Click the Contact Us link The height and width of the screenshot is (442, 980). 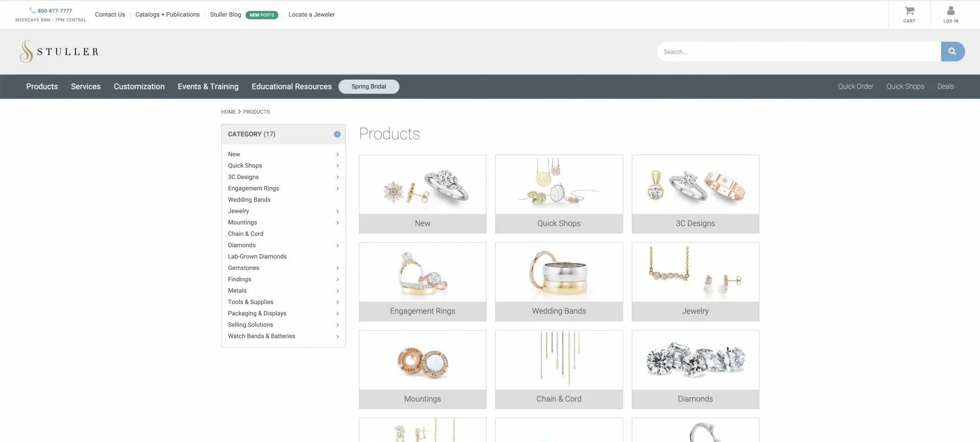pyautogui.click(x=110, y=14)
